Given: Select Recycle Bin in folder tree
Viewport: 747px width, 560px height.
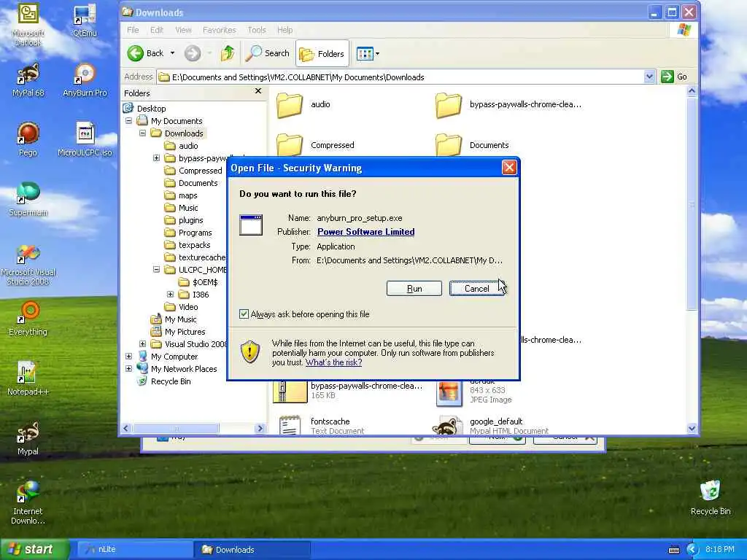Looking at the screenshot, I should click(x=164, y=381).
